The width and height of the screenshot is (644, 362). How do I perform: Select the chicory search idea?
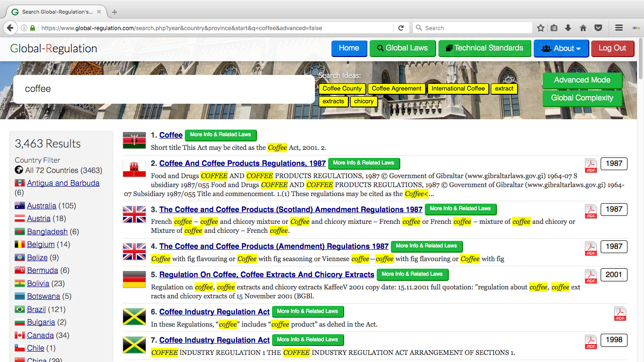tap(364, 101)
